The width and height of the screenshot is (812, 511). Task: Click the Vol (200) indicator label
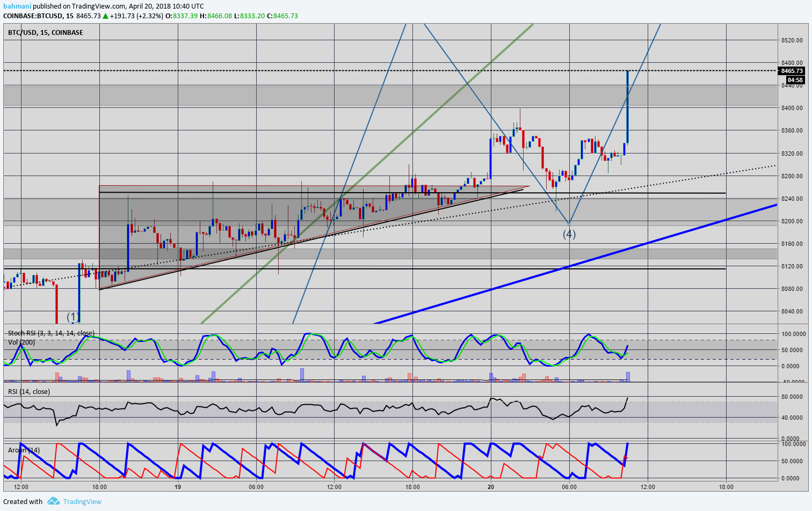coord(21,342)
